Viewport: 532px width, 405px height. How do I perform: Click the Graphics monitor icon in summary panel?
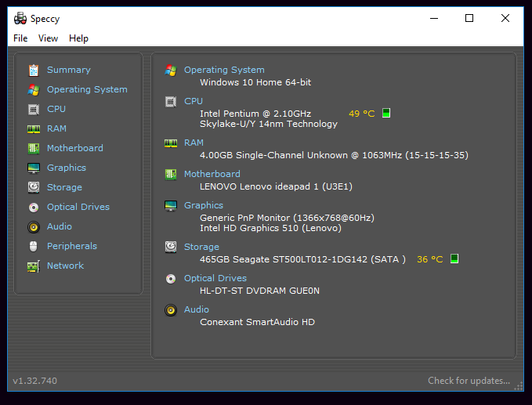click(x=171, y=205)
